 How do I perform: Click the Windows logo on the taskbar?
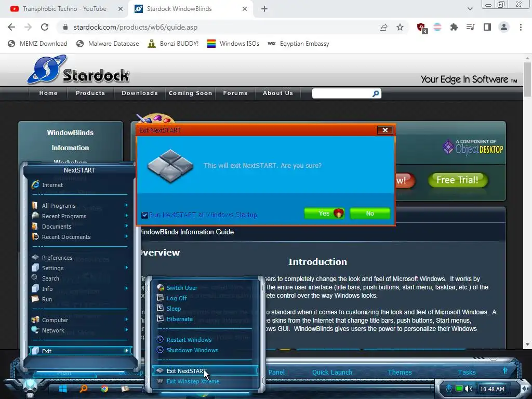(63, 389)
